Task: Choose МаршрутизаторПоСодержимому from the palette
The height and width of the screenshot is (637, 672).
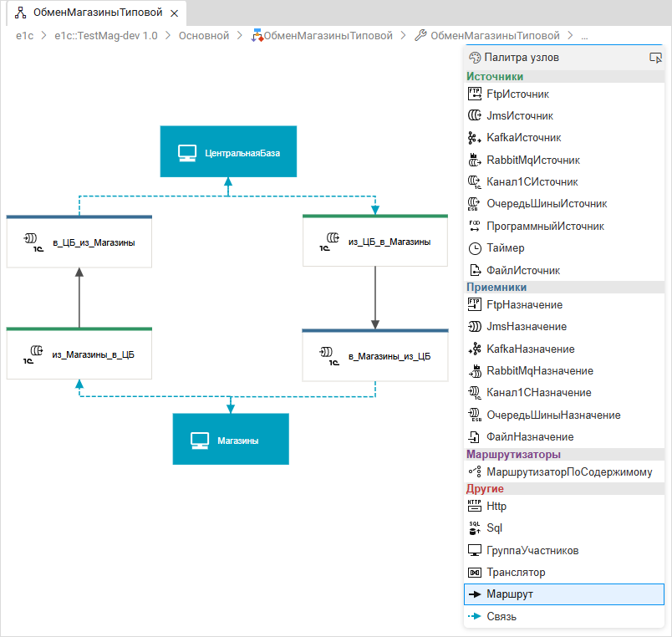Action: pos(568,472)
